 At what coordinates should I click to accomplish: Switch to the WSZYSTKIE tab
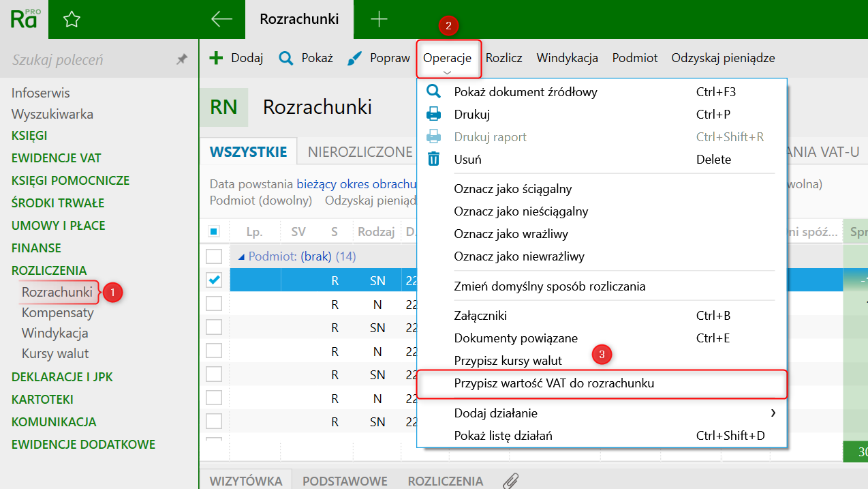(248, 151)
